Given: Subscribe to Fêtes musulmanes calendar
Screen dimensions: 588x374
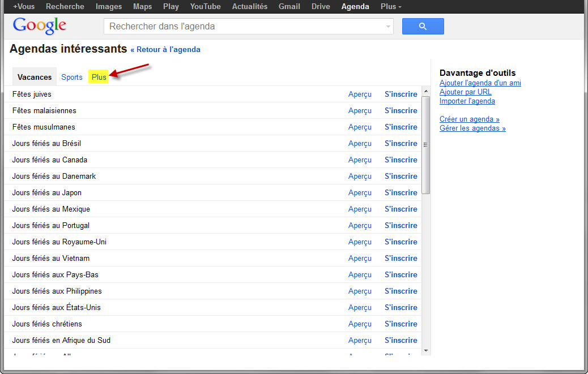Looking at the screenshot, I should (401, 127).
